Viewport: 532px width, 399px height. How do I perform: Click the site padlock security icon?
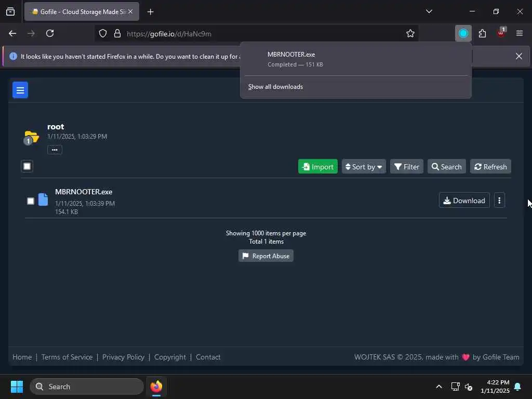click(117, 34)
